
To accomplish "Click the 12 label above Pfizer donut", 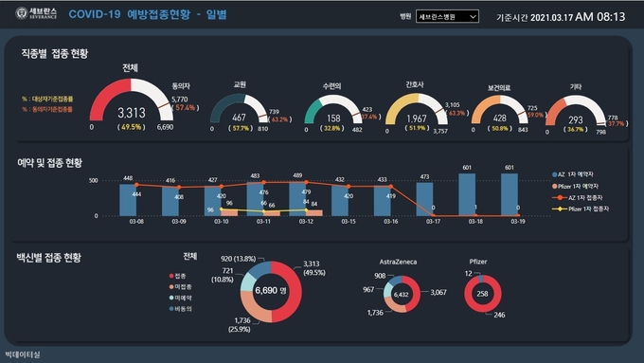I will (469, 273).
